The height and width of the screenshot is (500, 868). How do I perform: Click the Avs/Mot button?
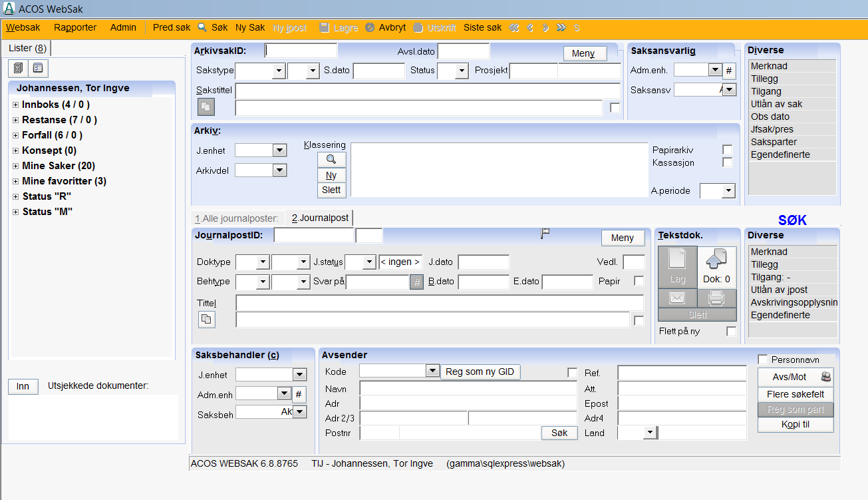(796, 376)
